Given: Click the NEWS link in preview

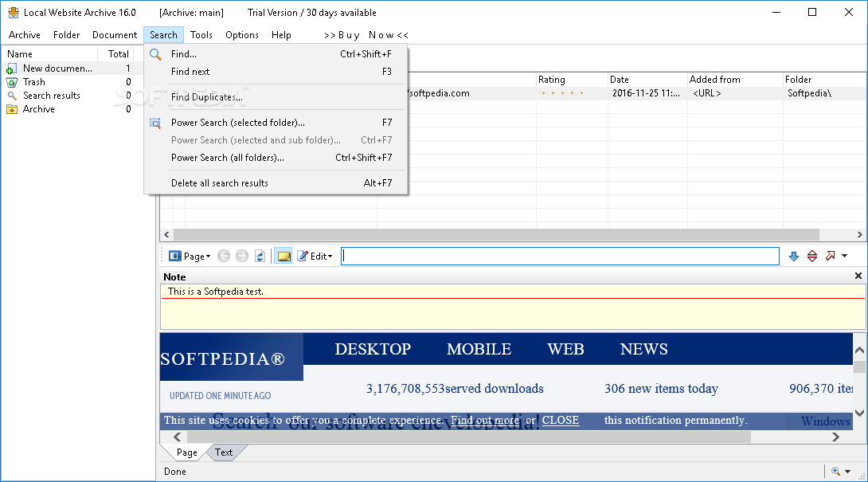Looking at the screenshot, I should point(643,349).
